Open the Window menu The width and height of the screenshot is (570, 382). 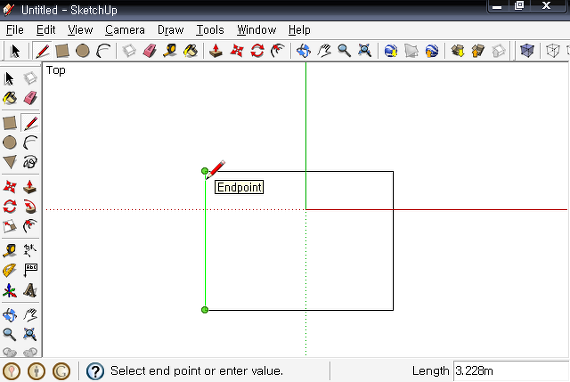[x=256, y=30]
